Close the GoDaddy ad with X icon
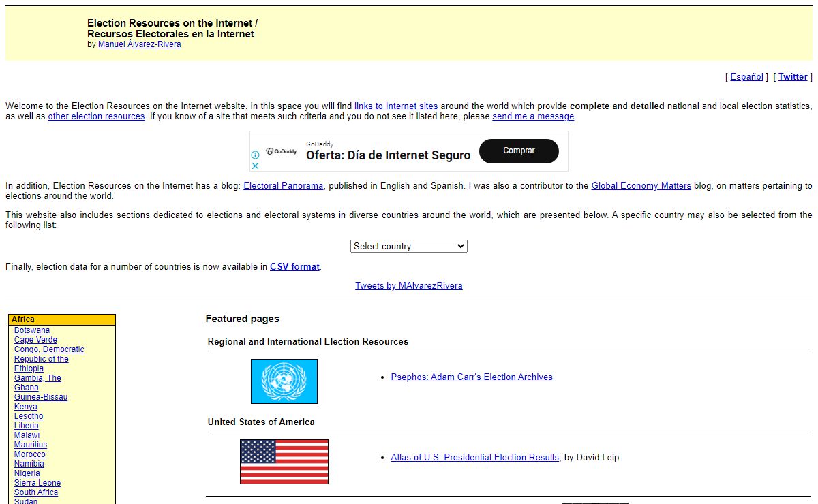 (x=256, y=166)
